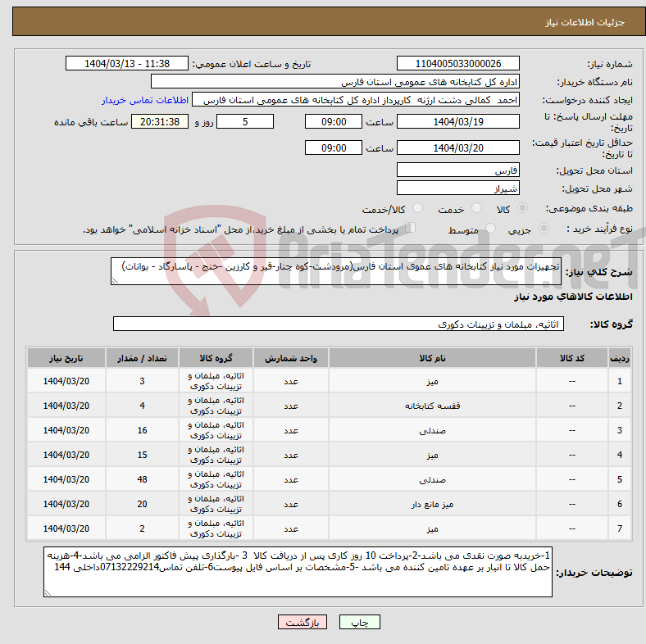This screenshot has height=644, width=646.
Task: Click the گروه کالا column header
Action: [x=216, y=358]
